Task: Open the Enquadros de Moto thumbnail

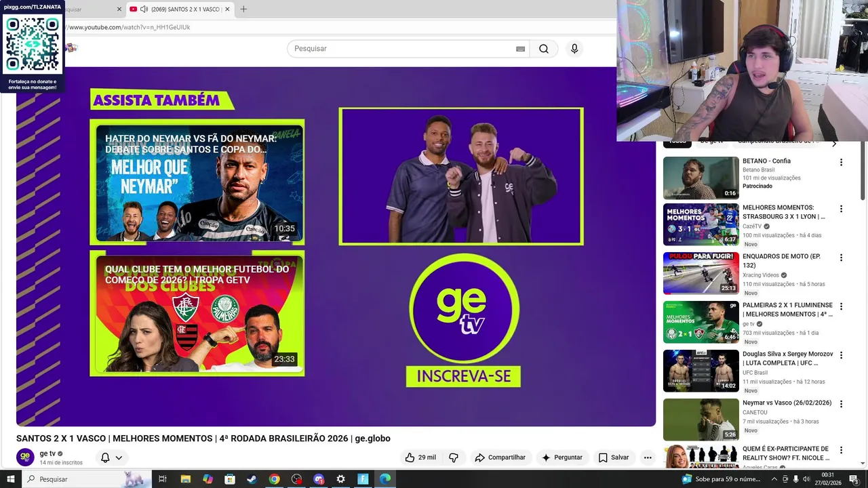Action: point(701,273)
